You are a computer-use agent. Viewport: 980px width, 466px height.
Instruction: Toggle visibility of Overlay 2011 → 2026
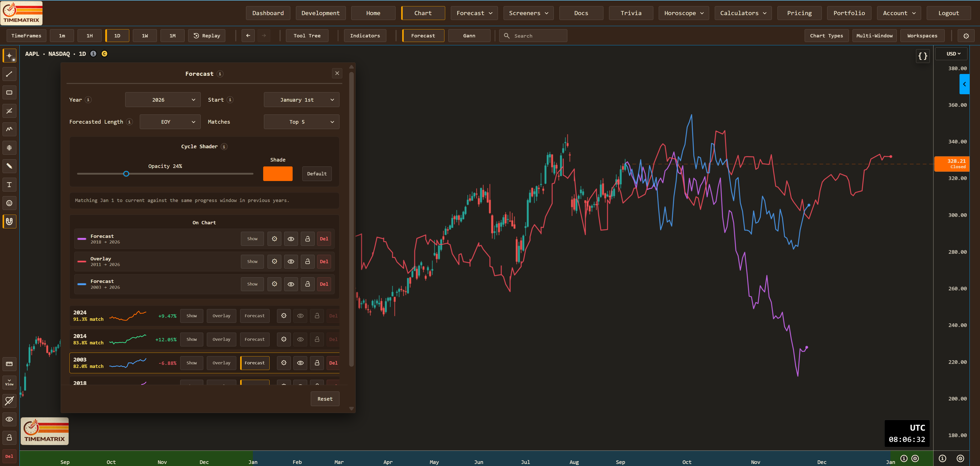pyautogui.click(x=291, y=261)
